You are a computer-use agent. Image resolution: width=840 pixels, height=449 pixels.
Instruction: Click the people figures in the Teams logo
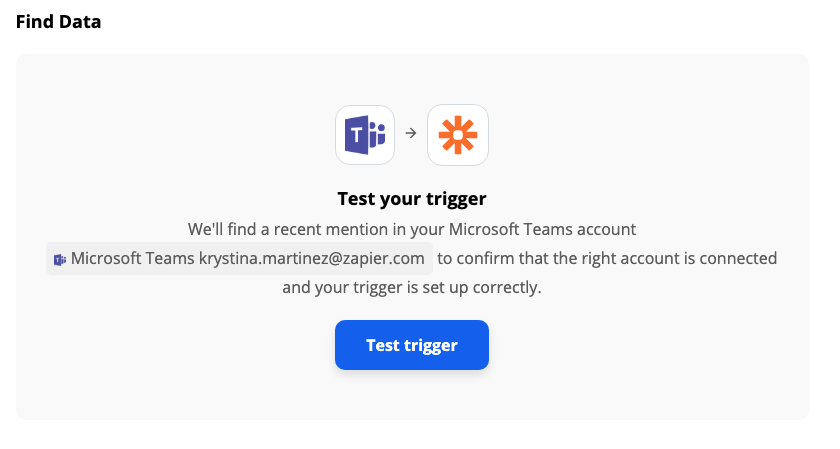coord(377,134)
